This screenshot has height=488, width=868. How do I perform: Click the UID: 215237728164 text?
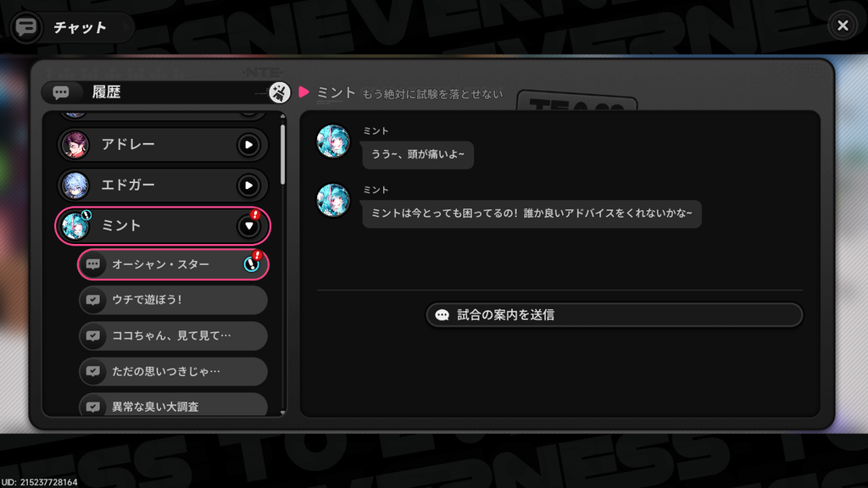(x=39, y=482)
